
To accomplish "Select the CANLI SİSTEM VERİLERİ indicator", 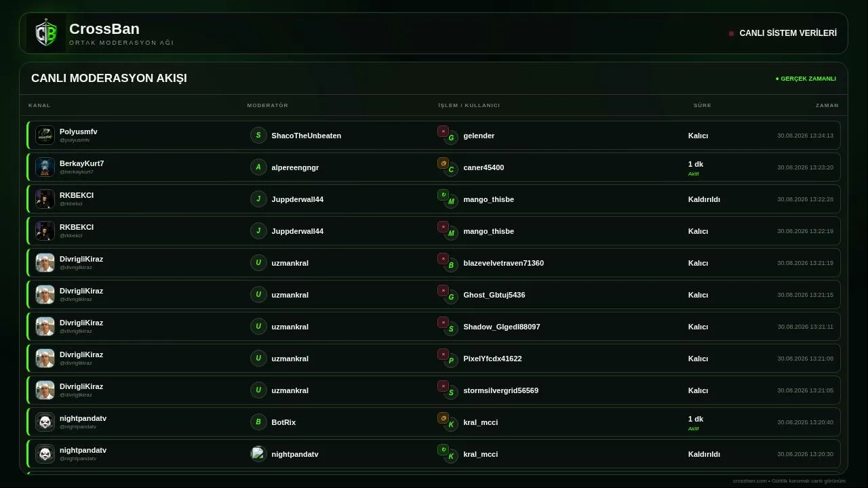I will pyautogui.click(x=783, y=33).
